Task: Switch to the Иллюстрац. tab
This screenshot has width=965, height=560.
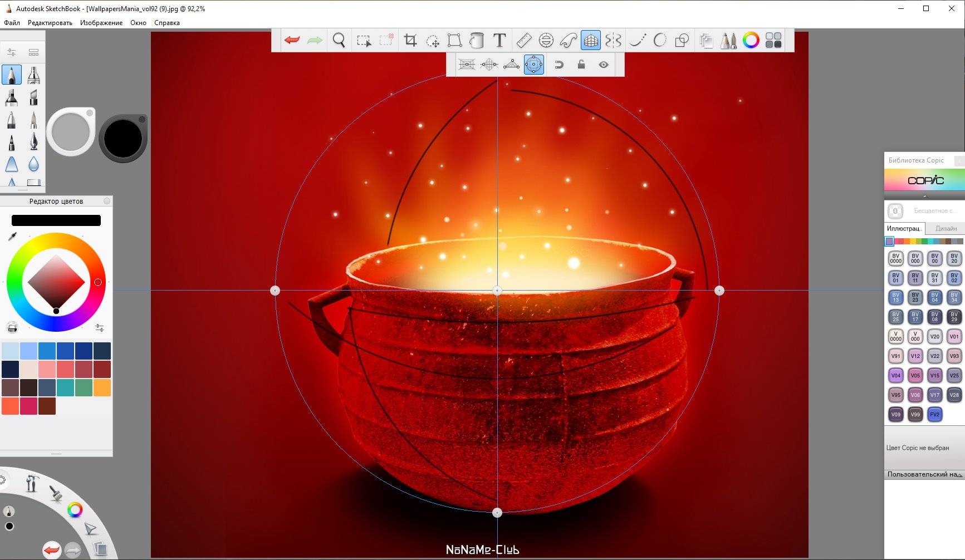Action: click(904, 228)
